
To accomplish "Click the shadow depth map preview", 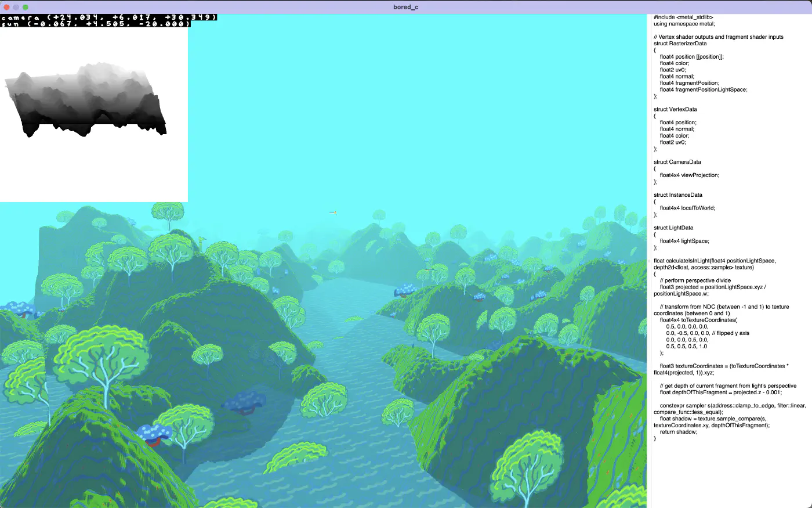I will point(87,102).
